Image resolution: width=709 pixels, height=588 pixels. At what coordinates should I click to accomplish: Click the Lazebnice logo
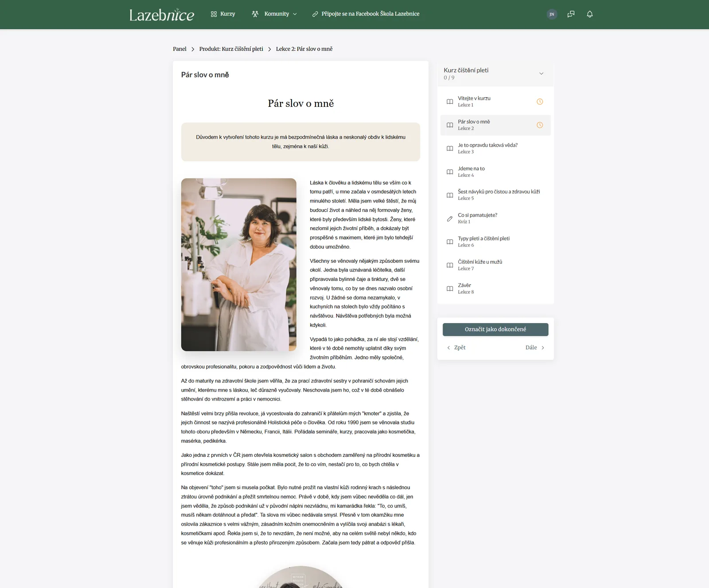pyautogui.click(x=162, y=15)
